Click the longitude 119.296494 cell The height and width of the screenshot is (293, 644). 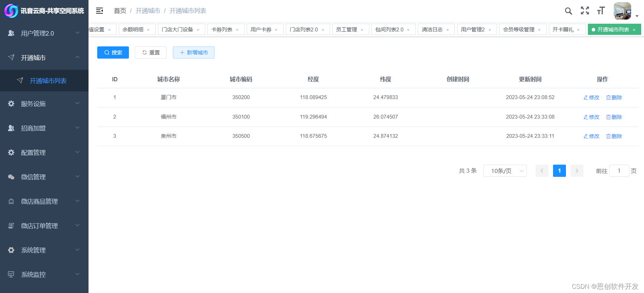pyautogui.click(x=313, y=117)
